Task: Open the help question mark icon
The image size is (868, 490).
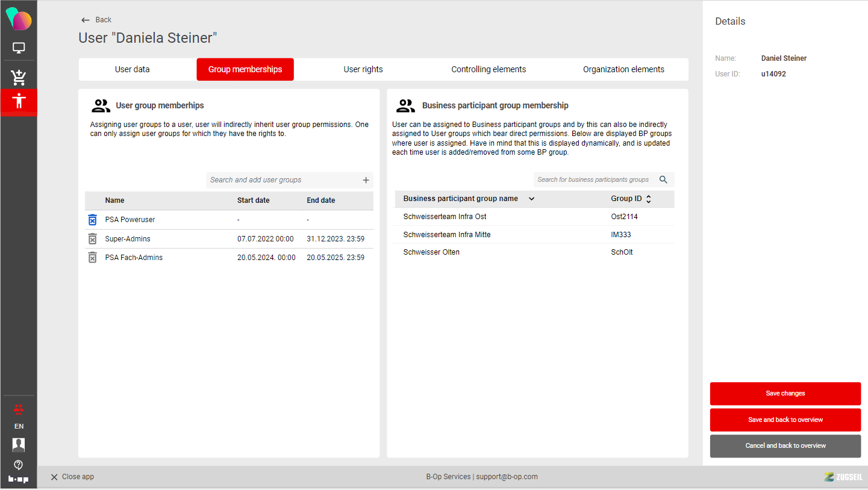Action: point(19,465)
